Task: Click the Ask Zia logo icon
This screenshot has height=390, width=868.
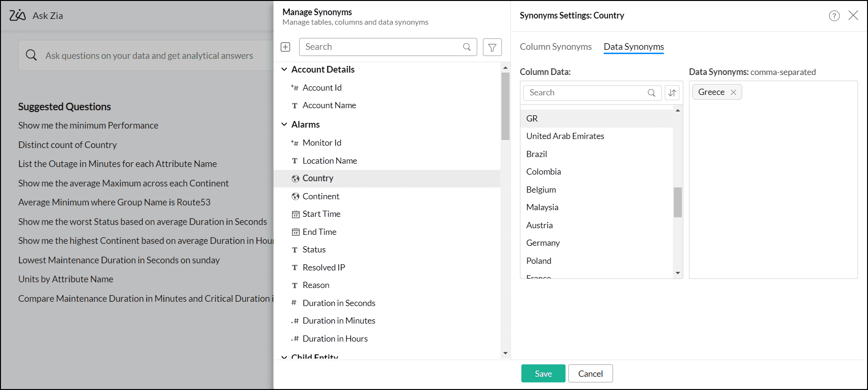Action: (18, 16)
